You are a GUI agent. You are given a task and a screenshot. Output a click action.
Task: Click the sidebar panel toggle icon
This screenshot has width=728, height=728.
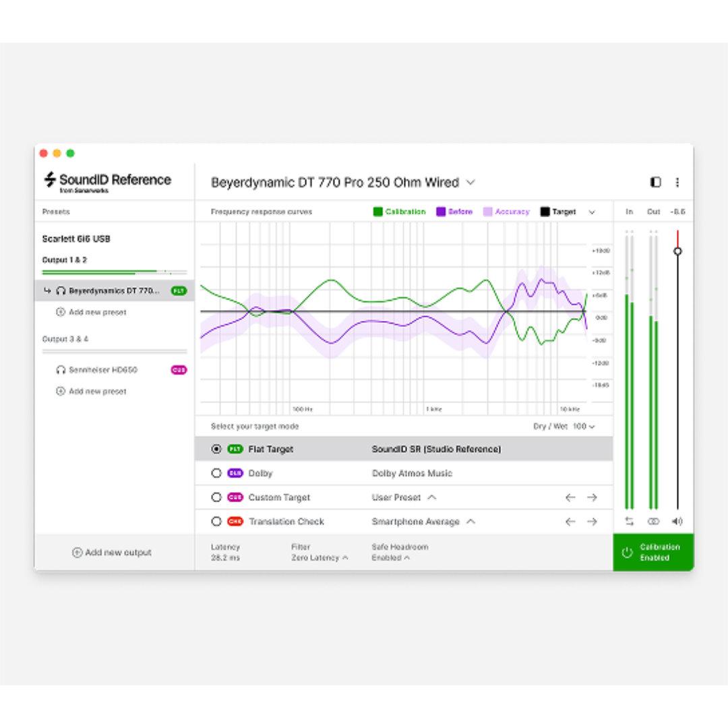click(655, 182)
